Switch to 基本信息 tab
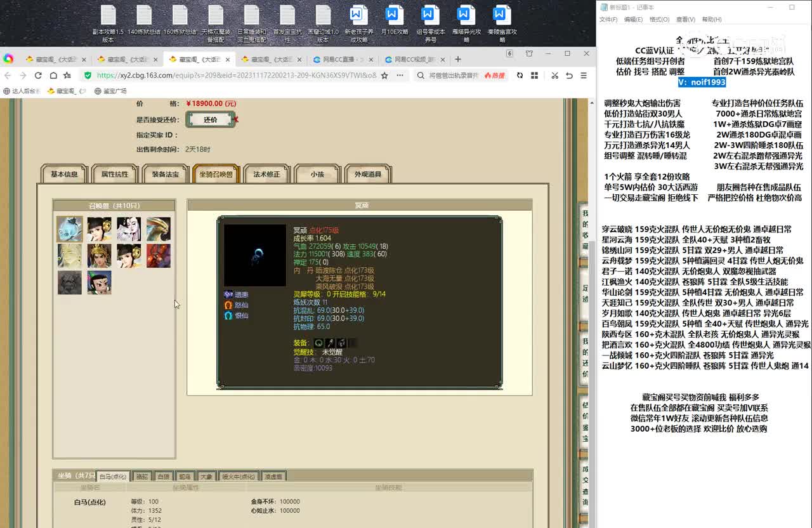 click(64, 174)
